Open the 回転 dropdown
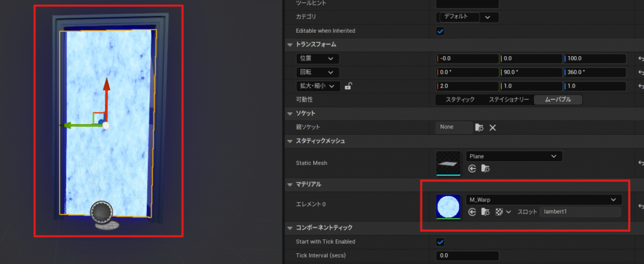Viewport: 644px width, 264px height. coord(318,73)
